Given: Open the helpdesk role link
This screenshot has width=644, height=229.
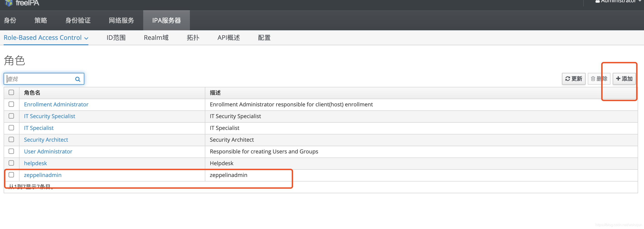Looking at the screenshot, I should tap(35, 163).
